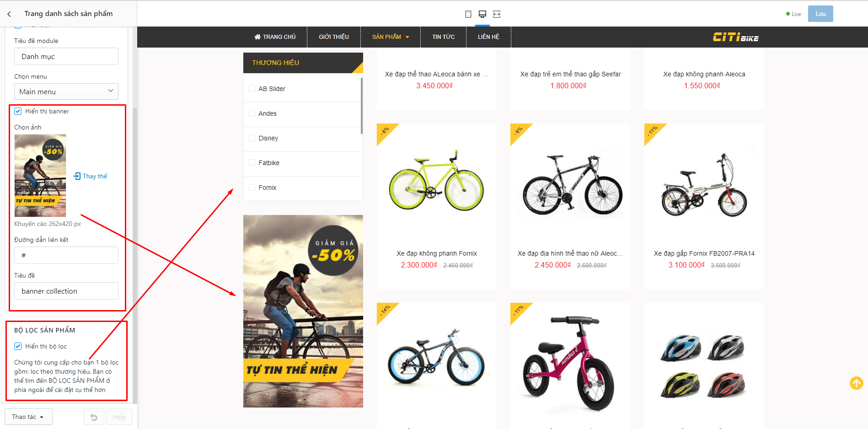Image resolution: width=868 pixels, height=429 pixels.
Task: Click the price 3.100.000₫
Action: [686, 265]
